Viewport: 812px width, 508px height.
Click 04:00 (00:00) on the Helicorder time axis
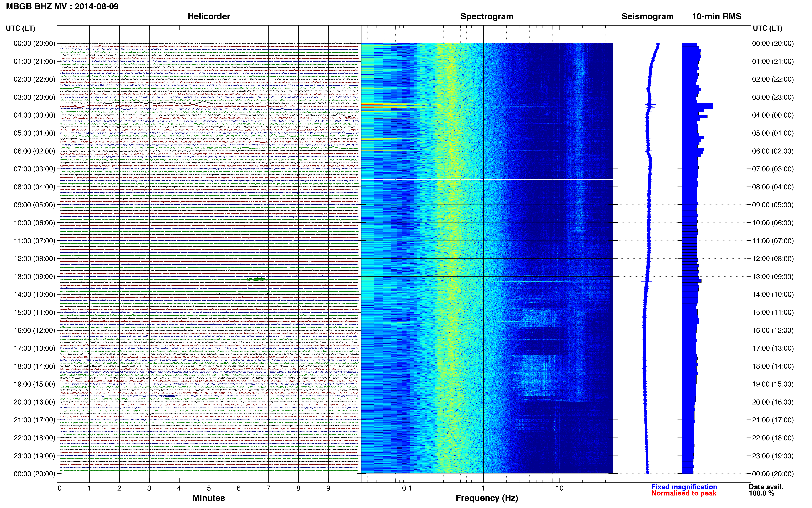pos(34,115)
